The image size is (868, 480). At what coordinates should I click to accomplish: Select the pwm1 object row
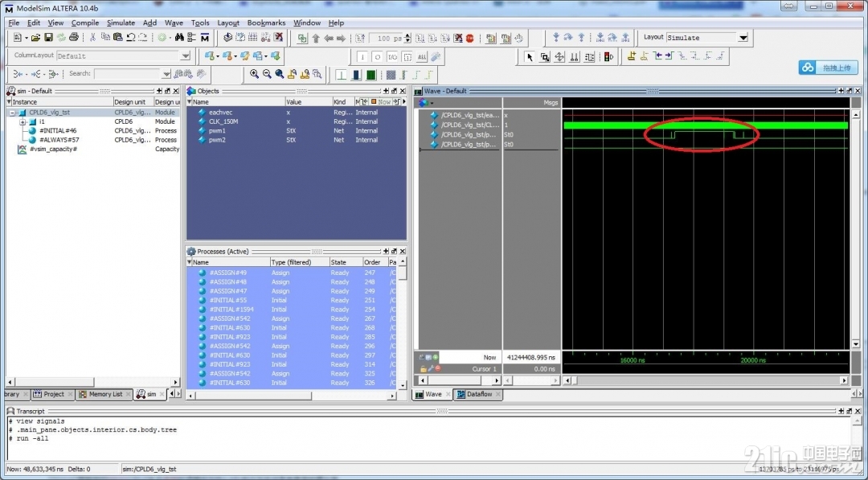296,131
